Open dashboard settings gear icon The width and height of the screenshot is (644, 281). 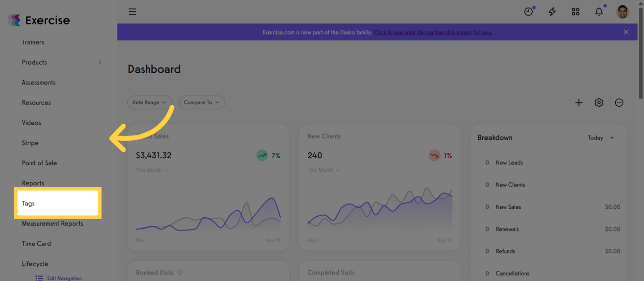click(x=599, y=102)
